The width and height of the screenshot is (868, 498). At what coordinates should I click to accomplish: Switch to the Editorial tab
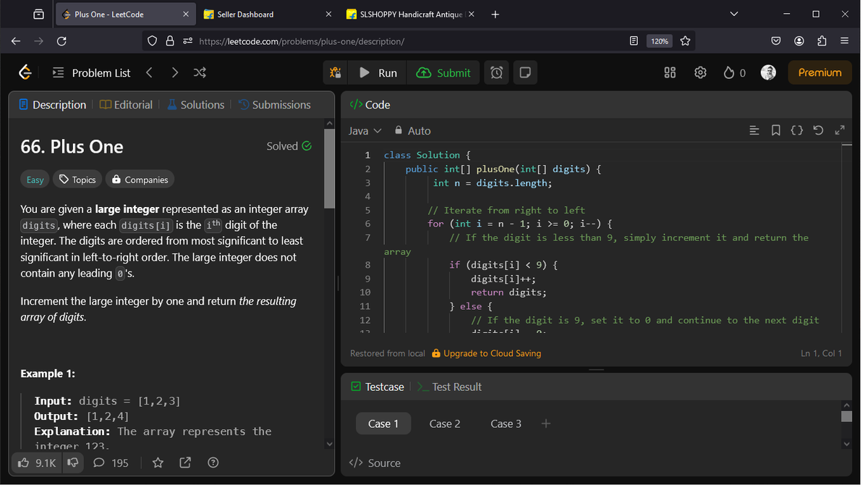[x=126, y=105]
